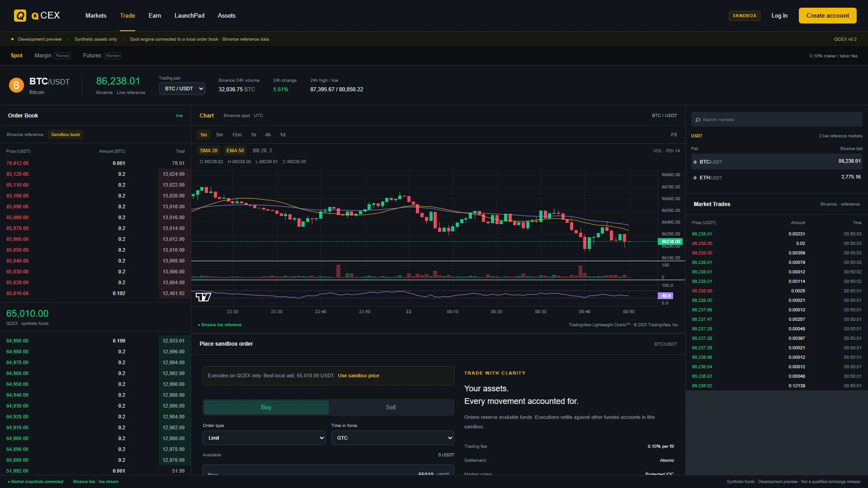Click the 65,010.00 ask price row
The height and width of the screenshot is (488, 868).
tap(95, 293)
